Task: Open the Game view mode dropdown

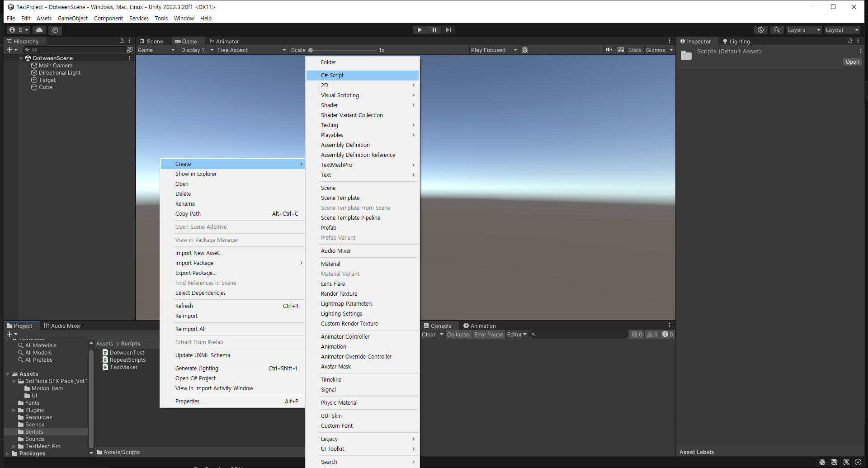Action: point(156,50)
